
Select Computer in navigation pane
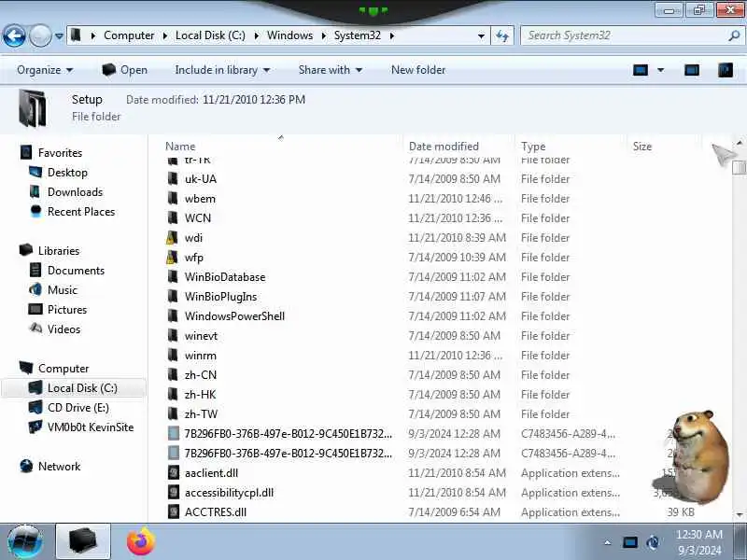pyautogui.click(x=63, y=369)
